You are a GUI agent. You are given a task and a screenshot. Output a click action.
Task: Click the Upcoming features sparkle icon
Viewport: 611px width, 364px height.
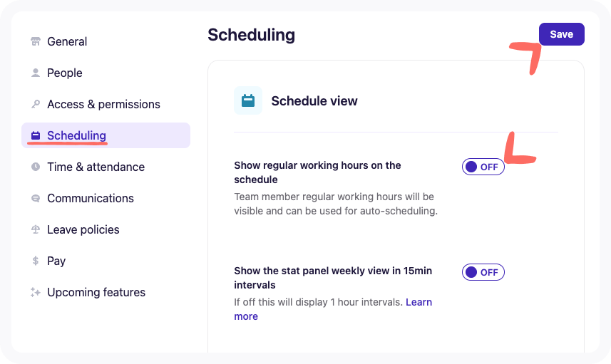36,292
